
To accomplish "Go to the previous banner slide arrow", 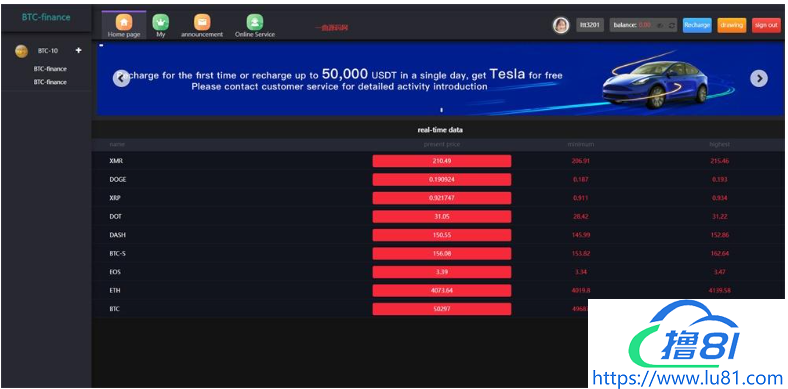I will [x=121, y=78].
